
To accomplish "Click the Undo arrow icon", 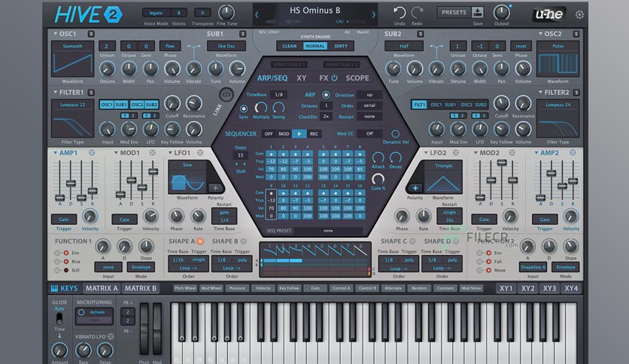I will tap(399, 13).
